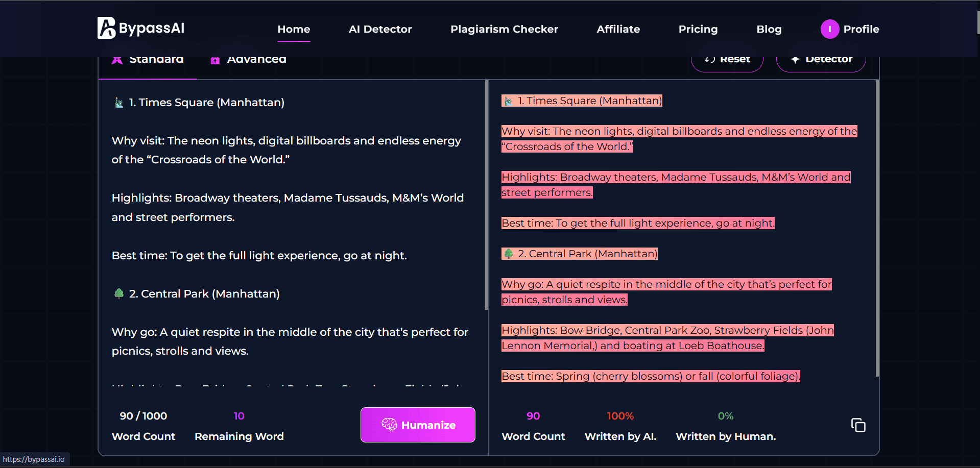Click the Humanize button
The height and width of the screenshot is (468, 980).
(418, 425)
